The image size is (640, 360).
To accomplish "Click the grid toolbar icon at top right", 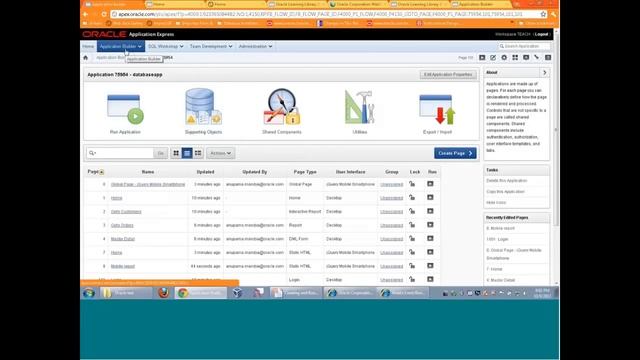I will tap(515, 58).
